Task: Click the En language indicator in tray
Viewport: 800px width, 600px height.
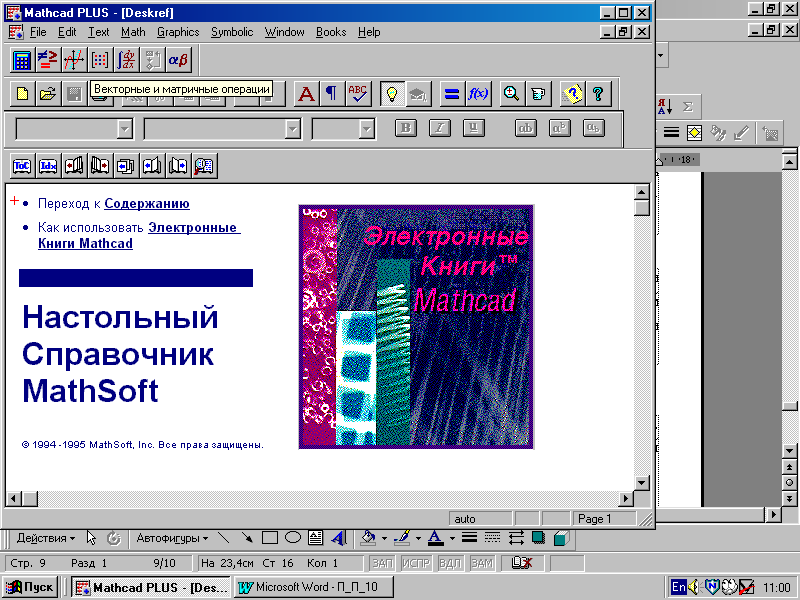Action: point(679,587)
